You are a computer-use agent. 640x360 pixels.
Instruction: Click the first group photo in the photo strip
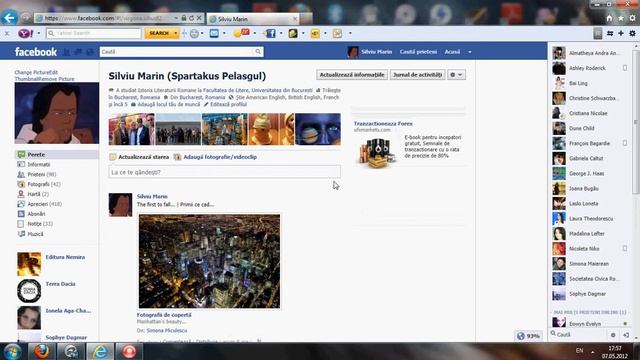tap(131, 129)
